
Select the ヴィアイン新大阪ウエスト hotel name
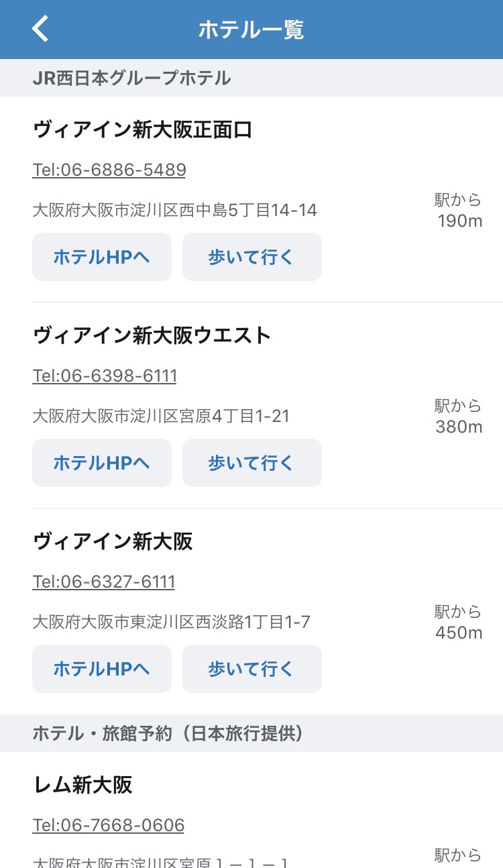click(x=152, y=335)
